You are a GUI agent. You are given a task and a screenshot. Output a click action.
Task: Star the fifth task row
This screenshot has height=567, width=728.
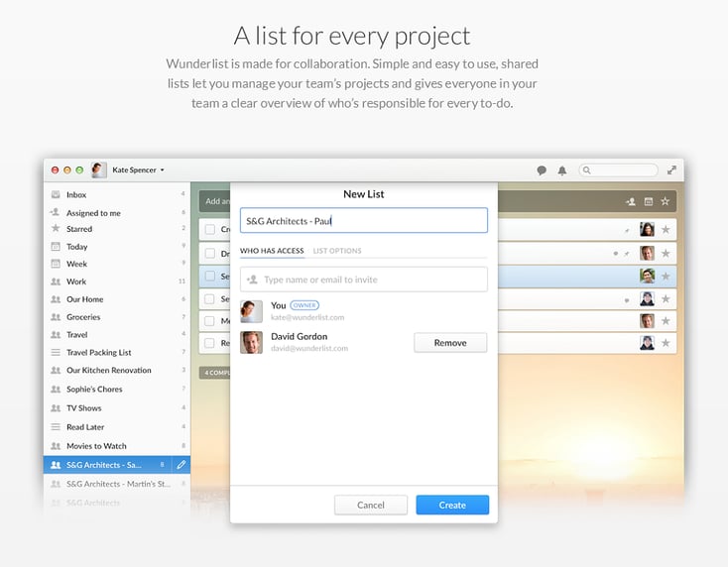(x=666, y=320)
